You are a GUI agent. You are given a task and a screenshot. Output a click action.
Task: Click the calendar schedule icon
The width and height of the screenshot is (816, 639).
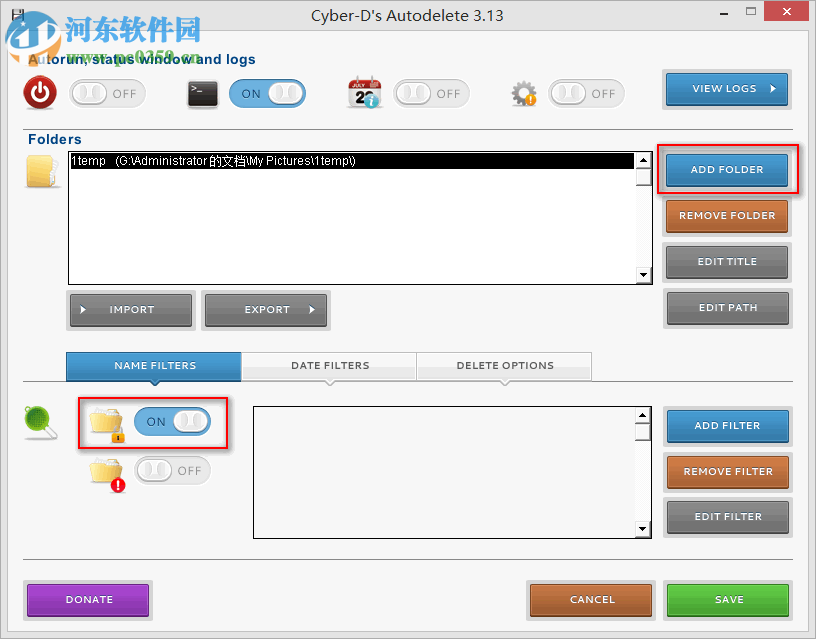point(364,92)
